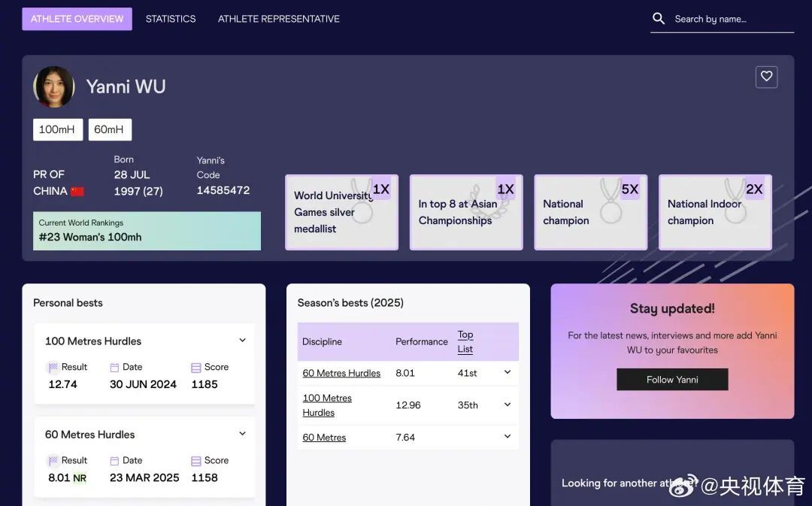Click the Search by name field
Viewport: 812px width, 506px height.
coord(729,19)
